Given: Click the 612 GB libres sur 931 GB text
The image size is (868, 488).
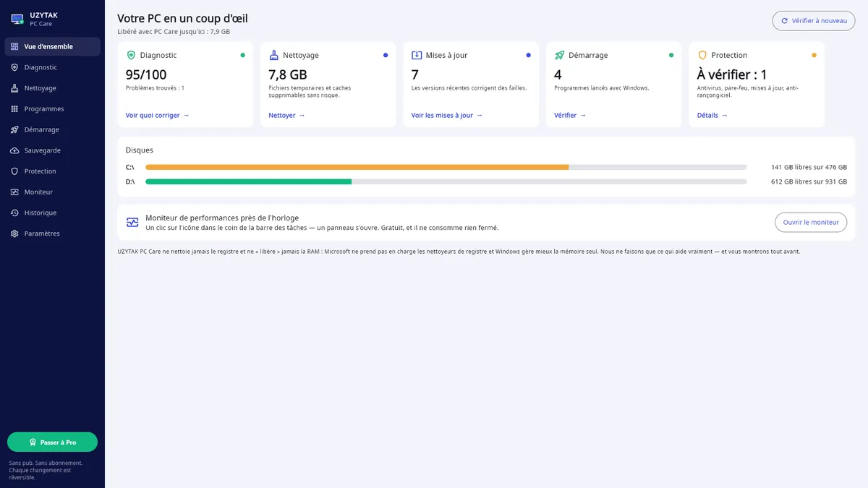Looking at the screenshot, I should click(x=809, y=181).
